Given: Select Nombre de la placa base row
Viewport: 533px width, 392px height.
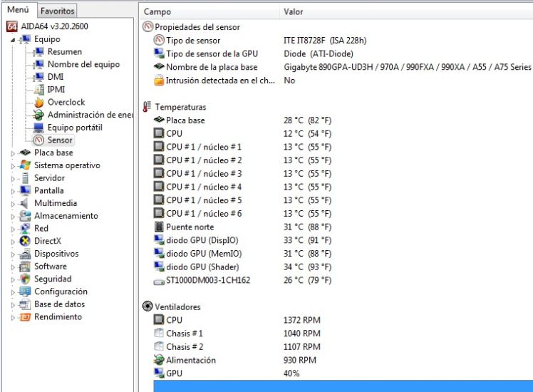Looking at the screenshot, I should (x=343, y=67).
